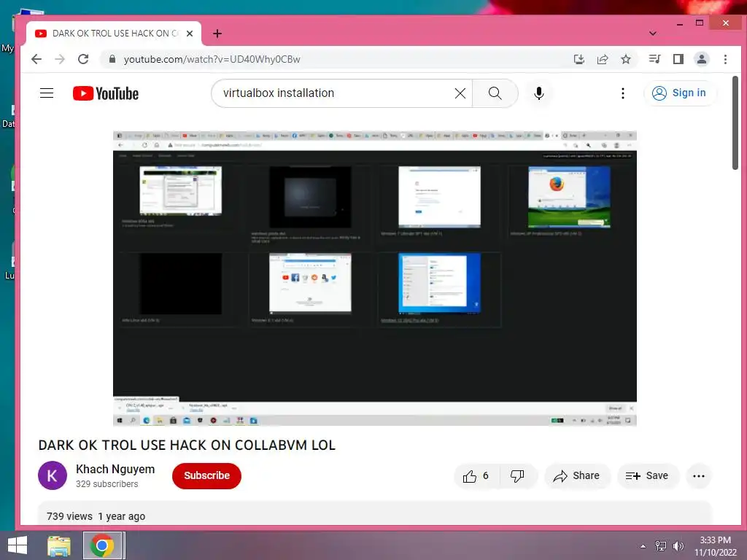Open more actions ellipsis beside Save
Viewport: 747px width, 560px height.
(x=698, y=475)
